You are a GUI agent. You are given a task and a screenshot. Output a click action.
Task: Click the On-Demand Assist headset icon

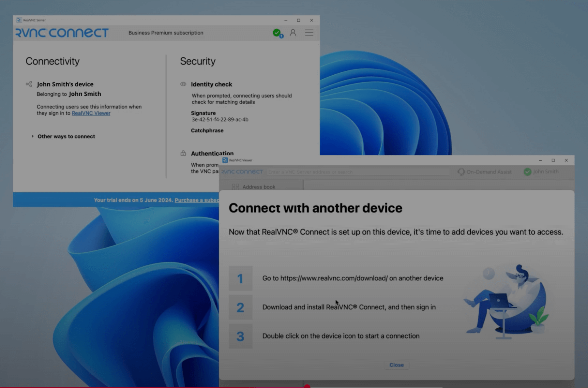coord(461,172)
